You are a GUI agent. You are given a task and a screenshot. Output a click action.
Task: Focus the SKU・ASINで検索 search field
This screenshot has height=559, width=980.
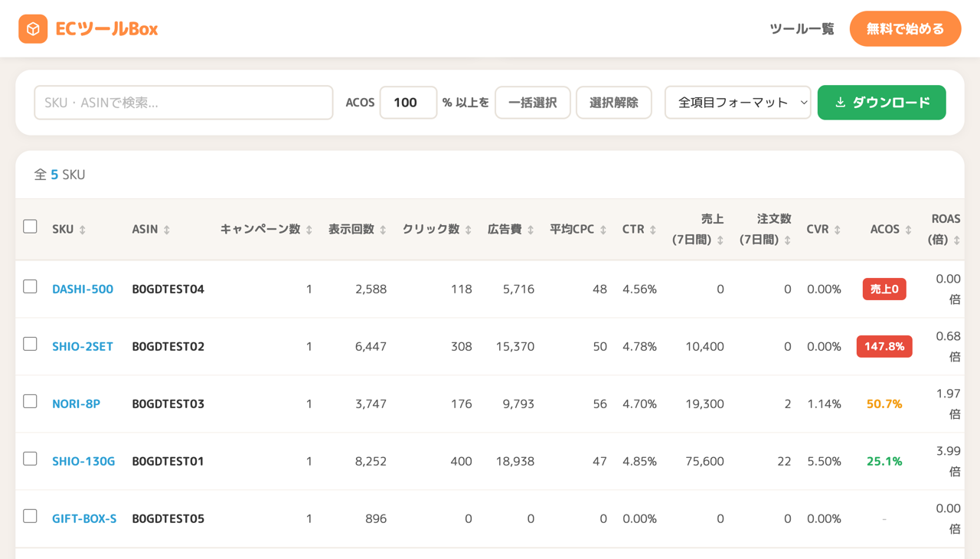(184, 103)
